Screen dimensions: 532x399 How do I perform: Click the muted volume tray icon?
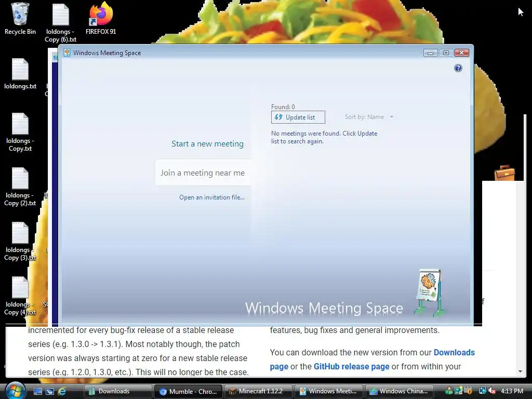(492, 391)
